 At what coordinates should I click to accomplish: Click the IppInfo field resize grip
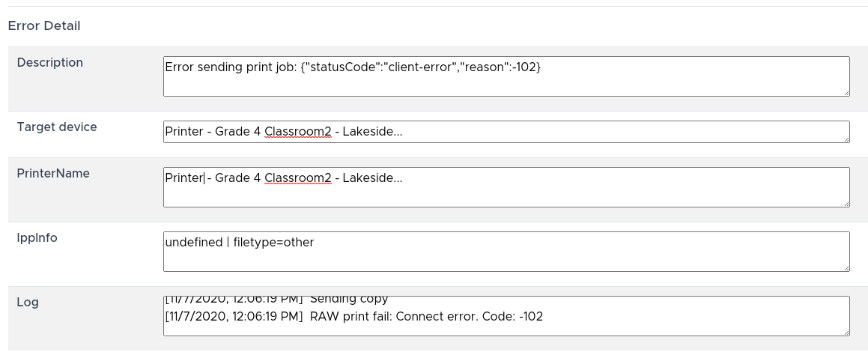846,267
